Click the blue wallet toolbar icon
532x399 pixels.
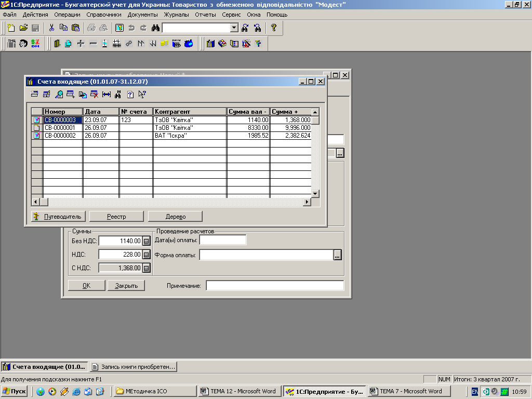(x=189, y=44)
